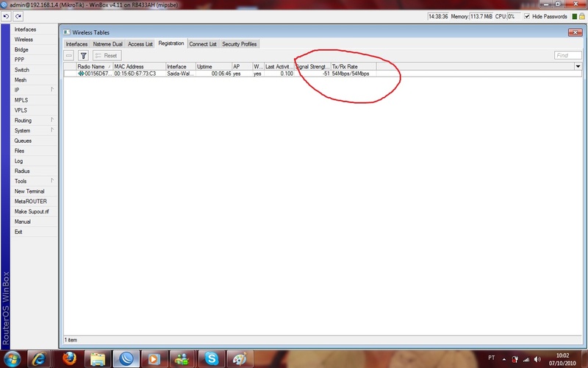Open the Access List tab
Image resolution: width=588 pixels, height=368 pixels.
(x=140, y=44)
